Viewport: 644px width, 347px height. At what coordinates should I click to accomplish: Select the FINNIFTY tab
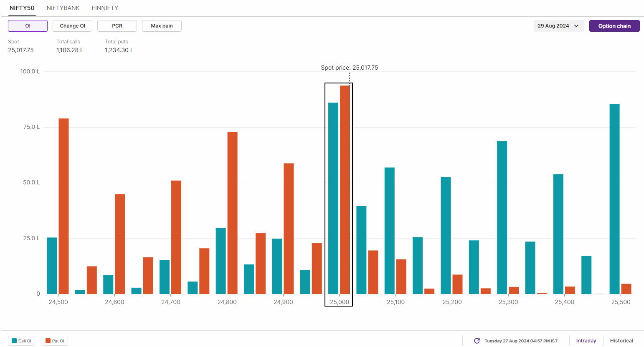pyautogui.click(x=105, y=8)
